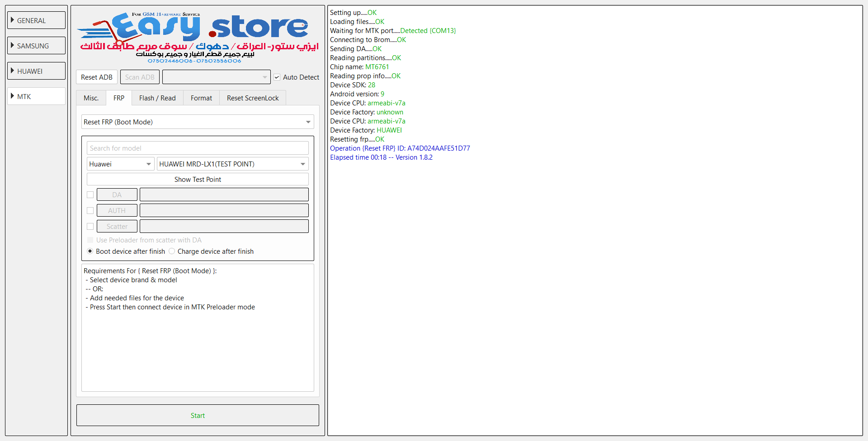Click the 'Operation {Reset FRP} ID' log line

[400, 148]
